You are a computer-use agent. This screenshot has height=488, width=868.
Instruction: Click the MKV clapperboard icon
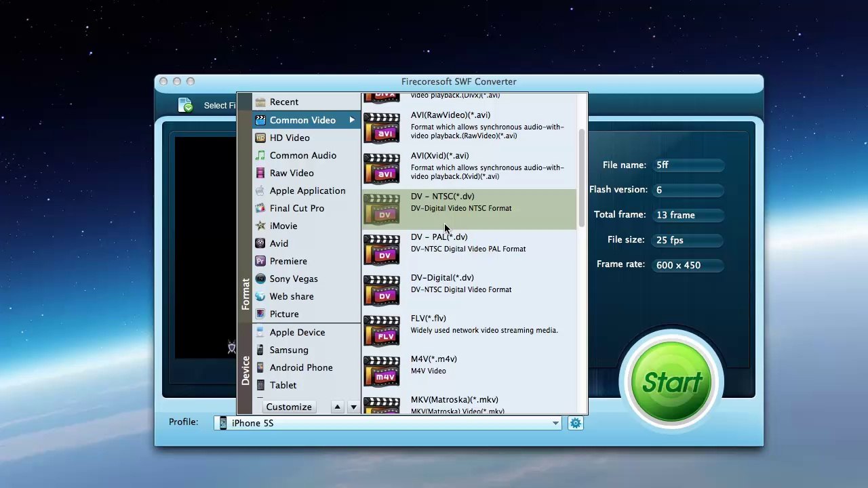[382, 405]
